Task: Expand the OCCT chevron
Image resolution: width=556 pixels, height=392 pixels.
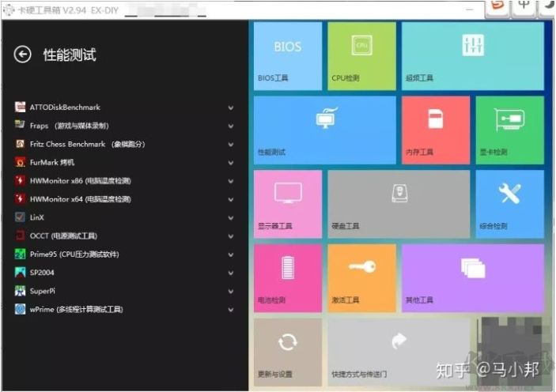Action: click(x=231, y=236)
